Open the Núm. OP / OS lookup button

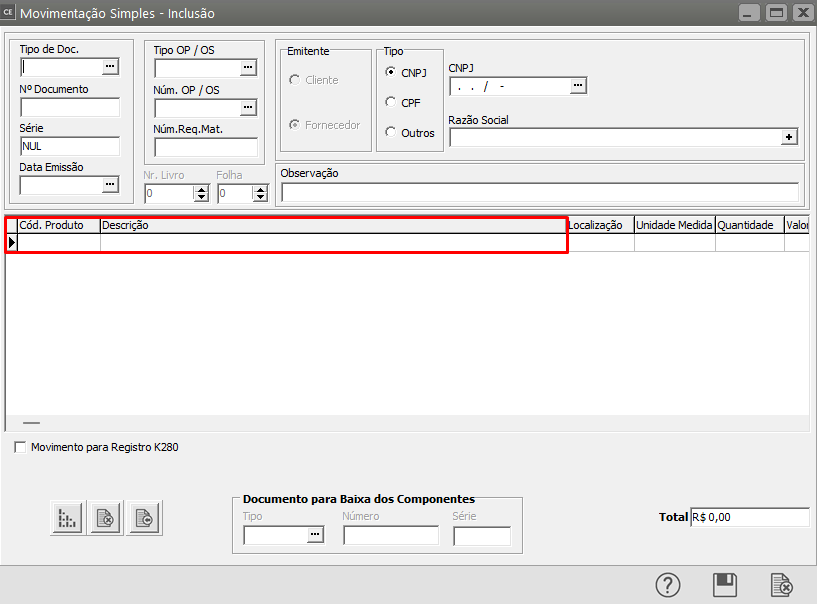click(248, 108)
